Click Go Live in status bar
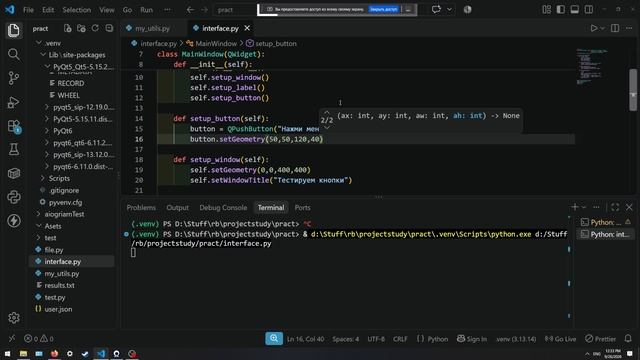This screenshot has width=640, height=360. (560, 339)
